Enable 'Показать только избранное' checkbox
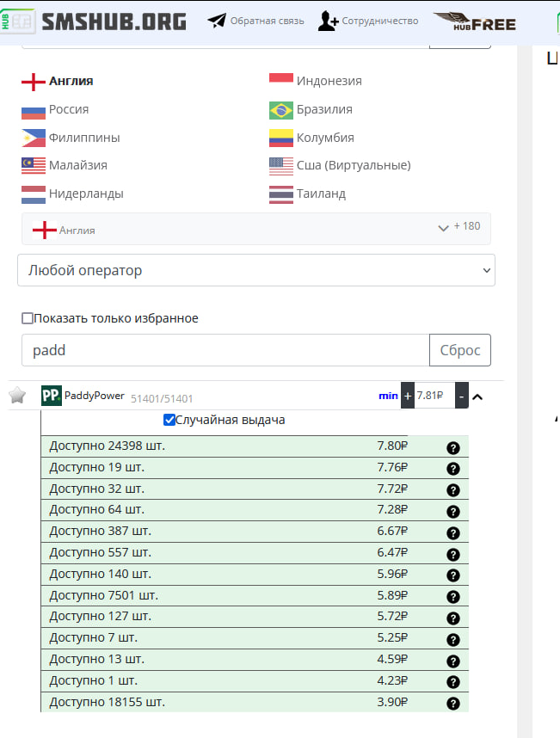Viewport: 560px width, 738px height. click(x=28, y=318)
